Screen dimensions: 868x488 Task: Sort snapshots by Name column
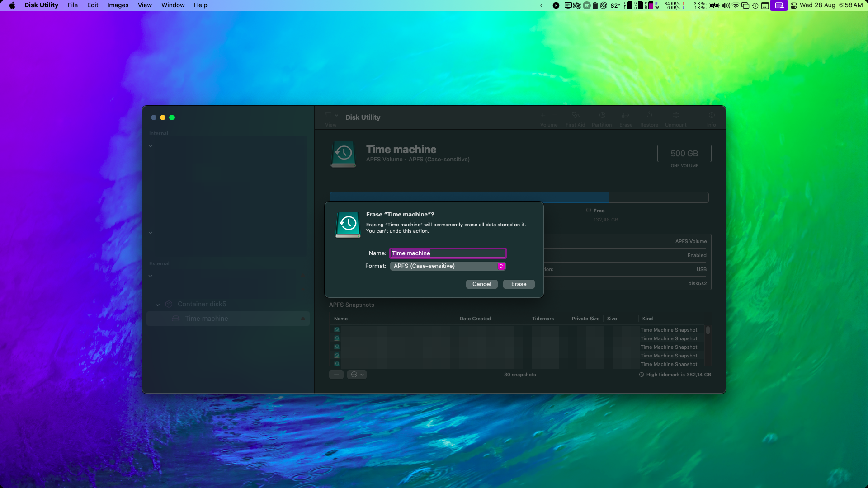(341, 319)
